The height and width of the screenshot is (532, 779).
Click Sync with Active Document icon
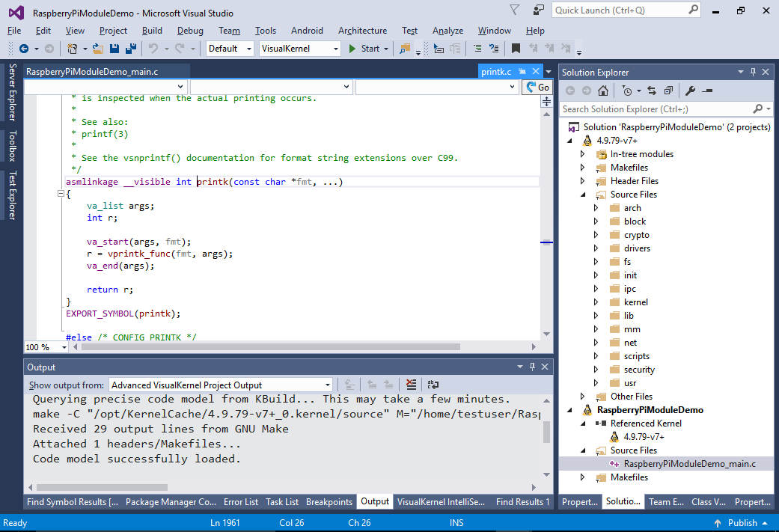click(652, 91)
